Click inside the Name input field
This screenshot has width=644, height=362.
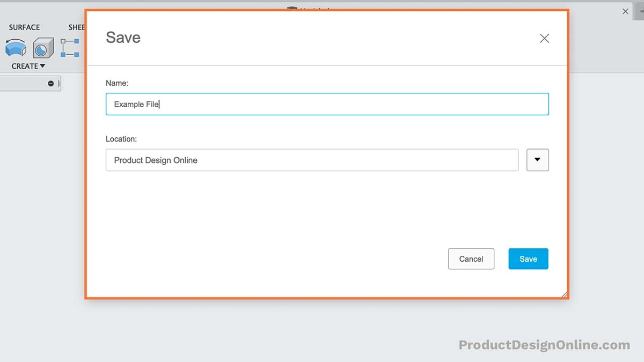pyautogui.click(x=327, y=104)
